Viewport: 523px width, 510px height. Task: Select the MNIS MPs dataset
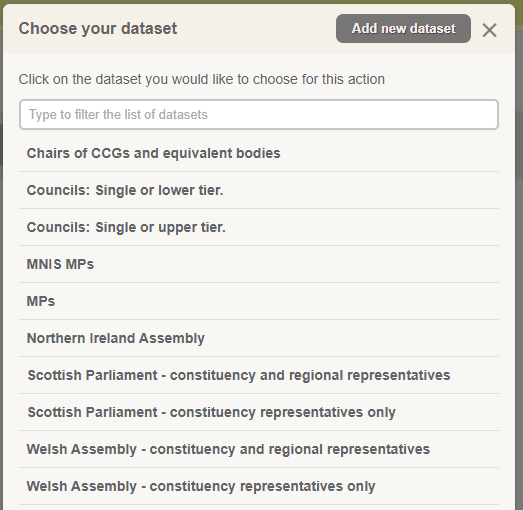pyautogui.click(x=259, y=265)
